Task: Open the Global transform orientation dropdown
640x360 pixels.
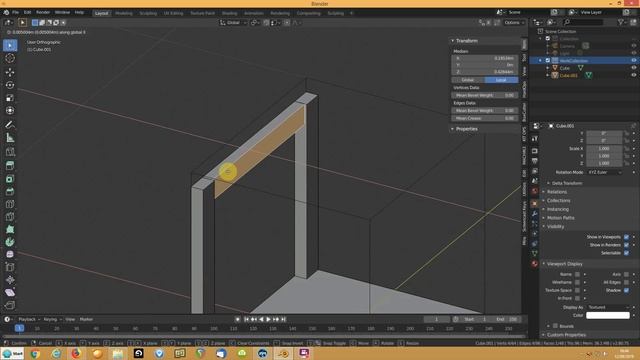Action: tap(233, 23)
